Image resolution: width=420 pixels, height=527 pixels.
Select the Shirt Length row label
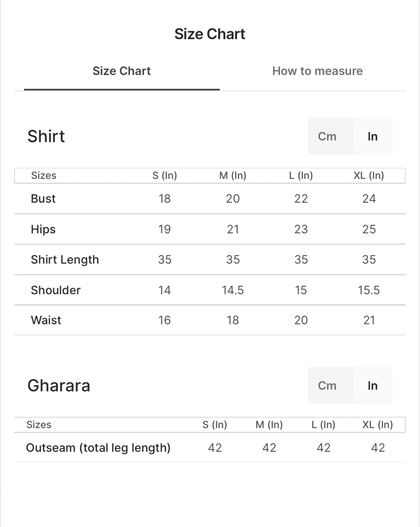(65, 260)
